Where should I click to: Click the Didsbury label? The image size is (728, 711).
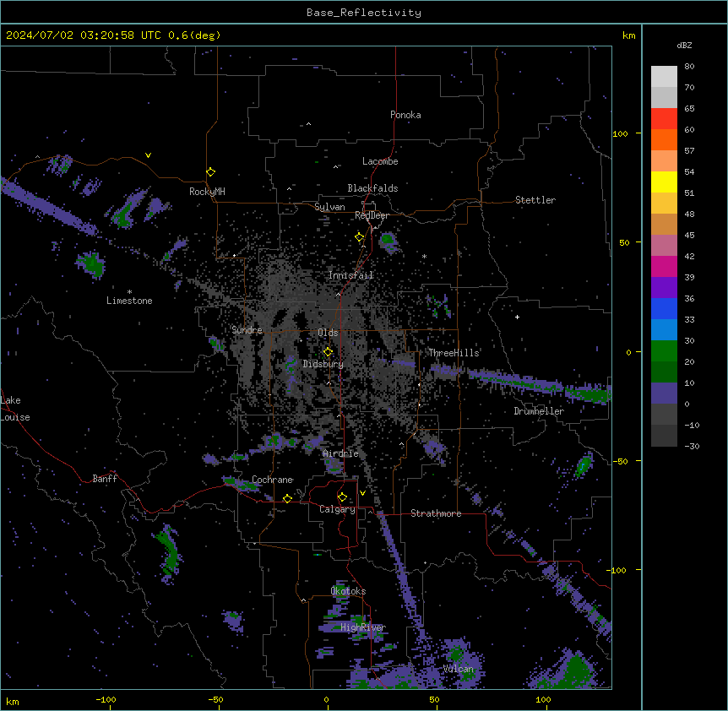tap(323, 364)
